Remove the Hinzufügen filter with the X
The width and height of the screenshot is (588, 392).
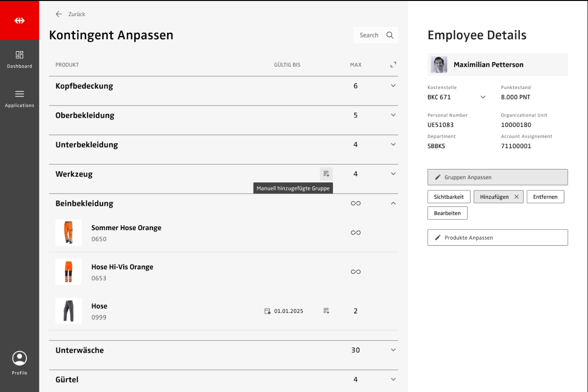click(x=516, y=197)
